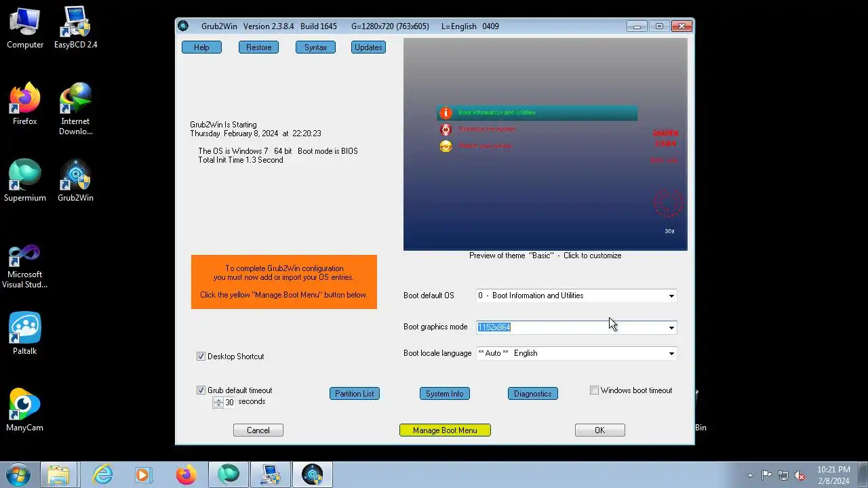Click the Show desktop strip in taskbar
The width and height of the screenshot is (868, 488).
pos(863,474)
